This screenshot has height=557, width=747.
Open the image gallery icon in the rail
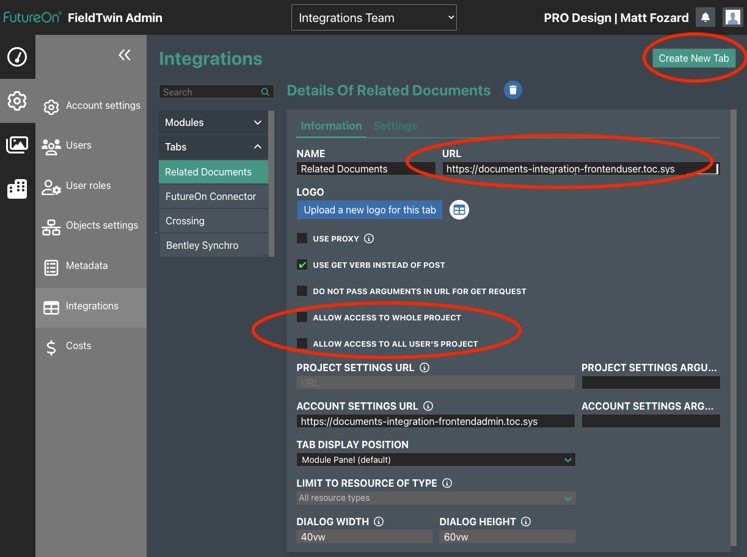[x=17, y=144]
